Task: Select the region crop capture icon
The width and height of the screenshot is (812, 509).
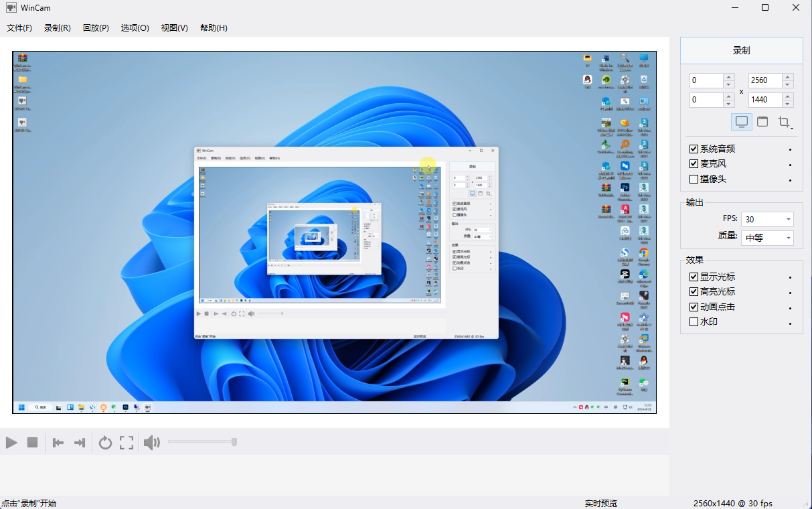Action: (785, 122)
